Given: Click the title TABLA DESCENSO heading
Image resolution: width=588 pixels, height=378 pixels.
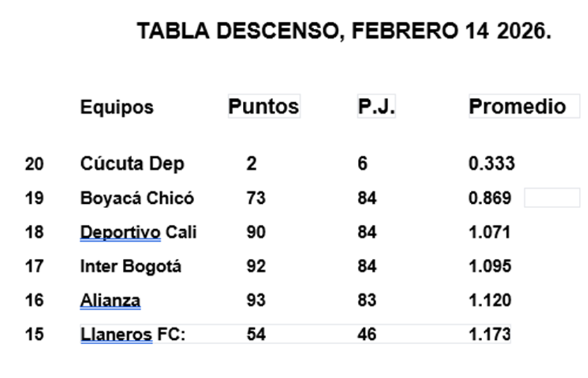Looking at the screenshot, I should [344, 32].
